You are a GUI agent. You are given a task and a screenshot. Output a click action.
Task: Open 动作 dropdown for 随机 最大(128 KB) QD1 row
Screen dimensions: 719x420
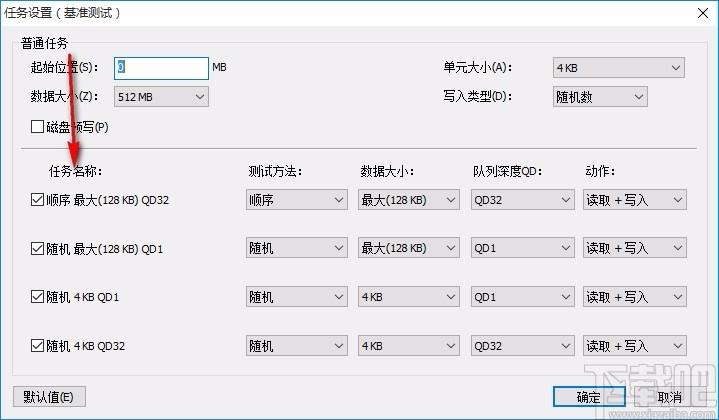pos(635,248)
